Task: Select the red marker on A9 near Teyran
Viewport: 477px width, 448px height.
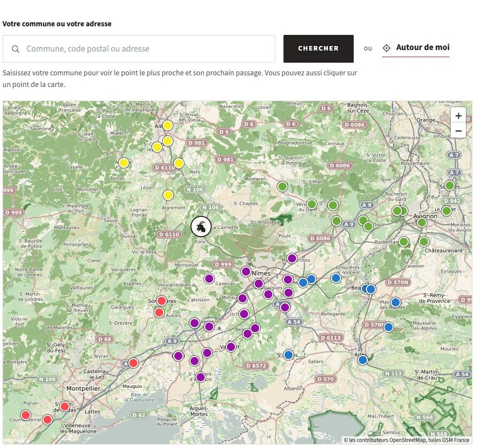Action: [133, 363]
